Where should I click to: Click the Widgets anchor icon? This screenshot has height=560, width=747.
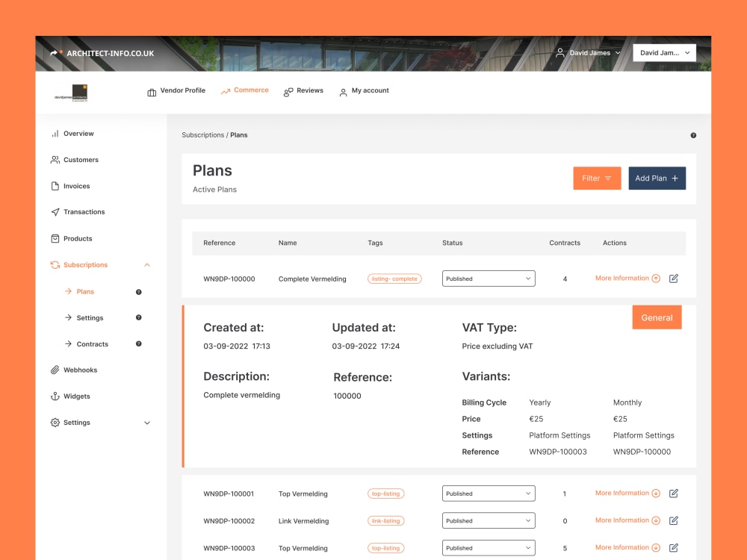coord(55,396)
